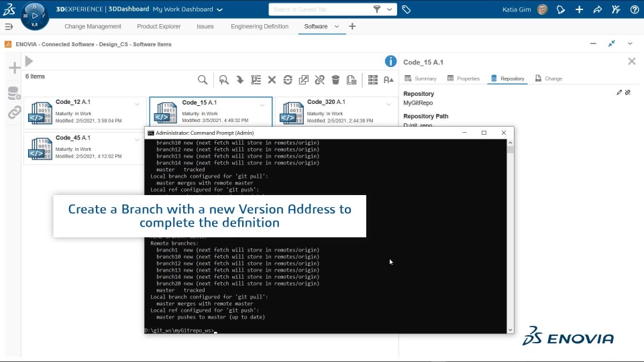
Task: Click the play triangle above 6 Items
Action: tap(29, 61)
